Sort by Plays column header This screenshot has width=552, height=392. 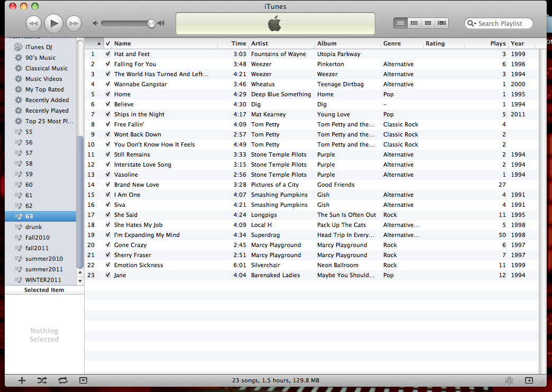coord(486,43)
